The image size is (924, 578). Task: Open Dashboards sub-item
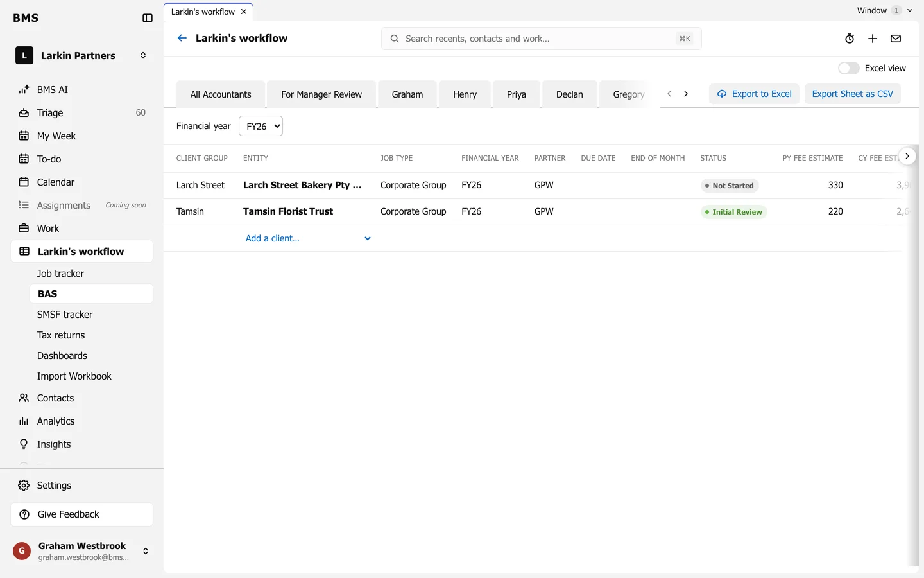(x=91, y=355)
